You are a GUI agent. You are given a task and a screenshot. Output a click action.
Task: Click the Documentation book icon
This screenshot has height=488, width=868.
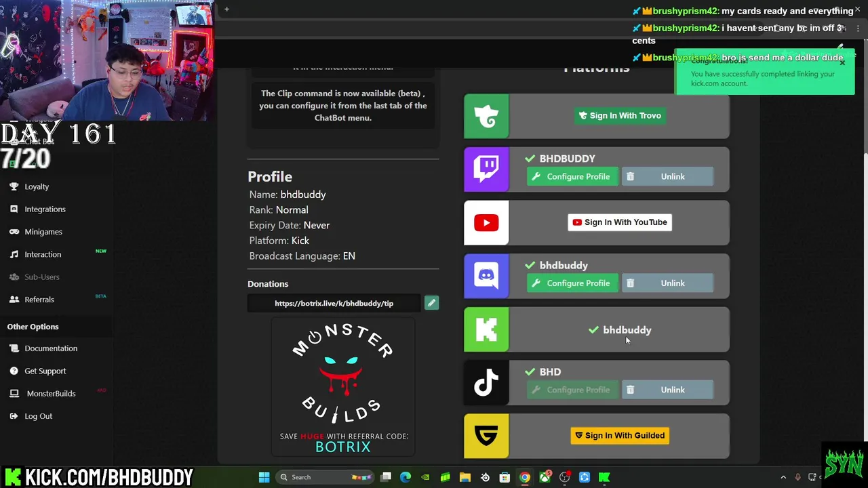click(14, 348)
